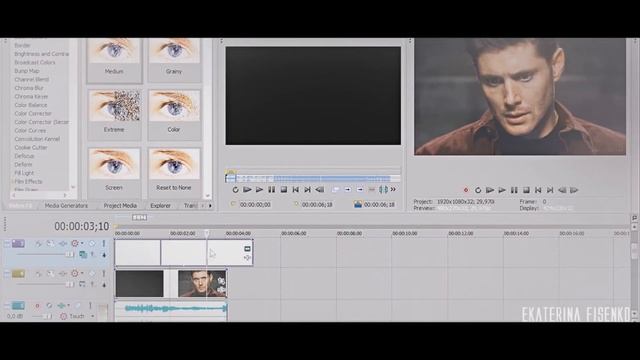
Task: Go to end in the Trimmer
Action: pos(307,190)
